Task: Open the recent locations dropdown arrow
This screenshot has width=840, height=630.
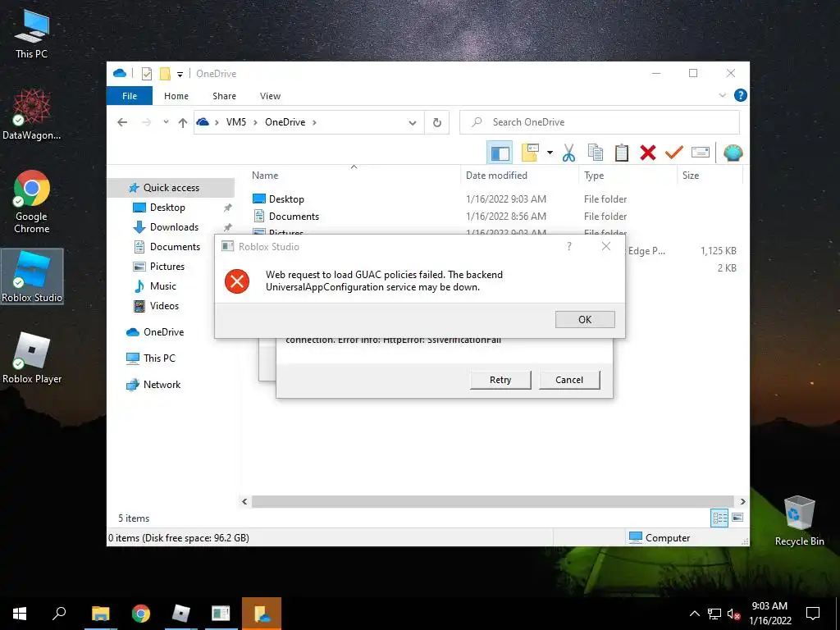Action: pyautogui.click(x=166, y=122)
